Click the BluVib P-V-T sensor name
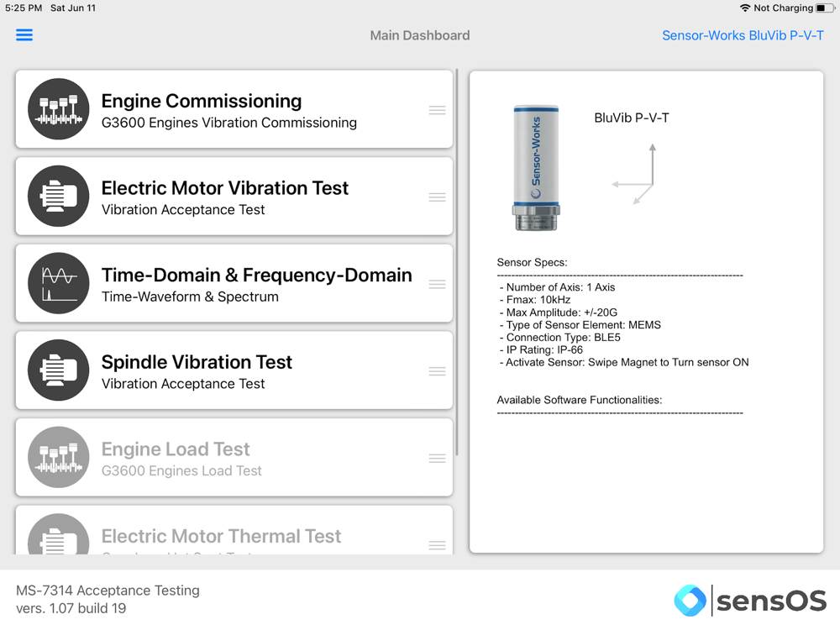 click(632, 118)
